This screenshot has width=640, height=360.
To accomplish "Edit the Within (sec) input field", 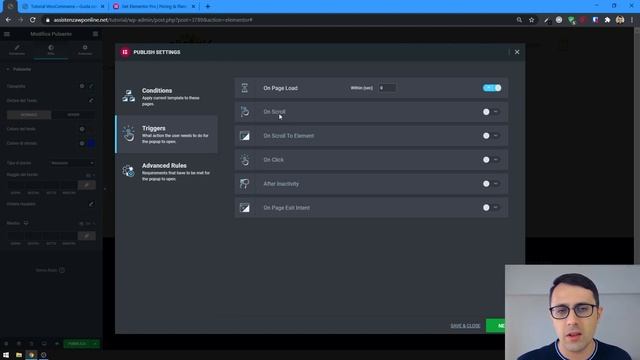I will tap(387, 88).
